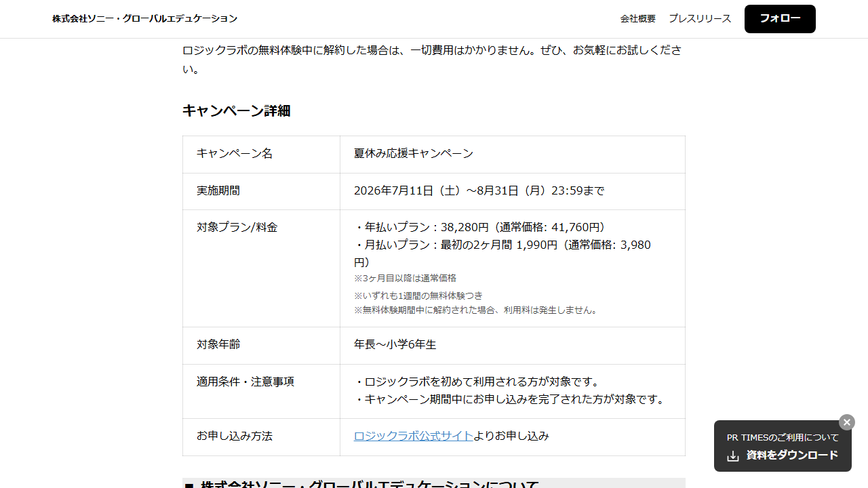Select the 対象年齢 label cell

(x=261, y=346)
